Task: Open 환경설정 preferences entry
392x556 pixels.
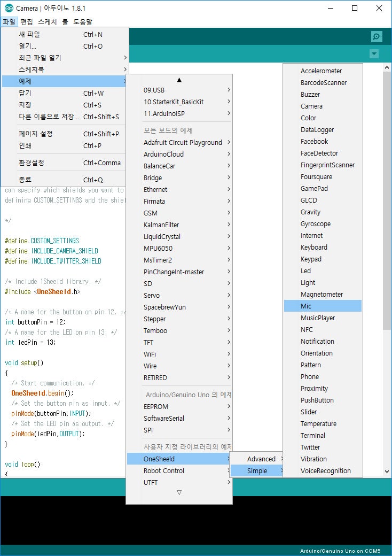Action: [x=64, y=163]
